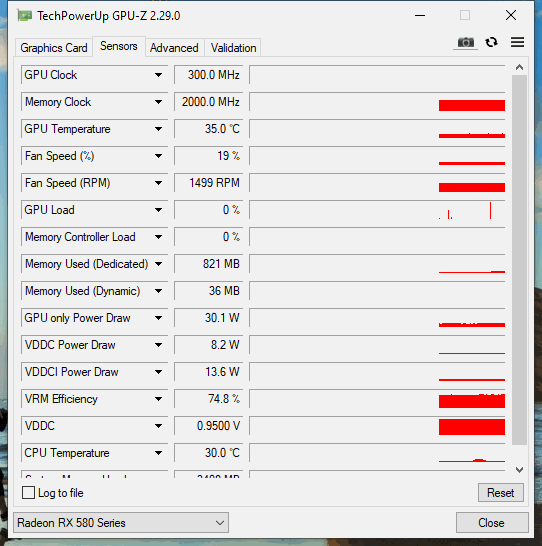Expand the VRM Efficiency dropdown

[158, 399]
